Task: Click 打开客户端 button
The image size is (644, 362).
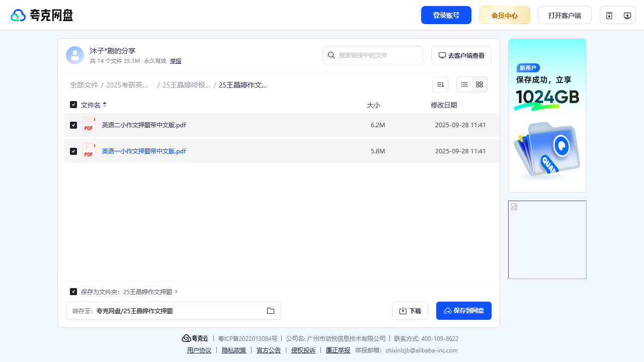Action: (x=565, y=15)
